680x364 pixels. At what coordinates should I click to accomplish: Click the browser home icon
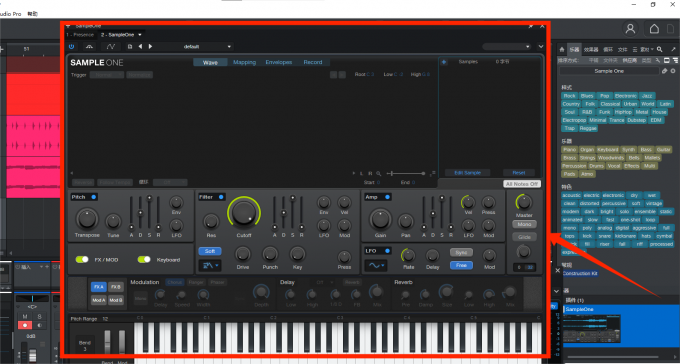[562, 49]
